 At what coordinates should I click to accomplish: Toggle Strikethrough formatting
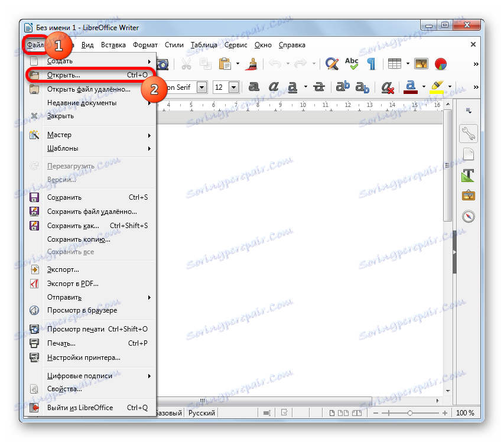coord(319,87)
